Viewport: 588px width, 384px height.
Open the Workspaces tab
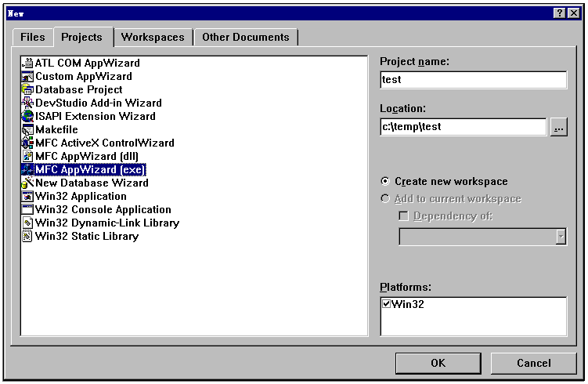[153, 37]
